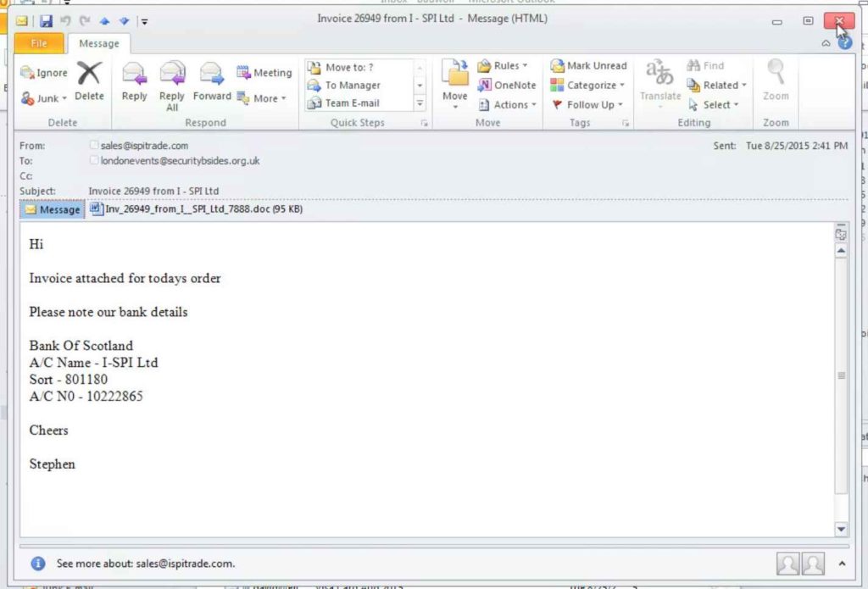This screenshot has height=589, width=868.
Task: Open the Rules dropdown
Action: pyautogui.click(x=505, y=65)
